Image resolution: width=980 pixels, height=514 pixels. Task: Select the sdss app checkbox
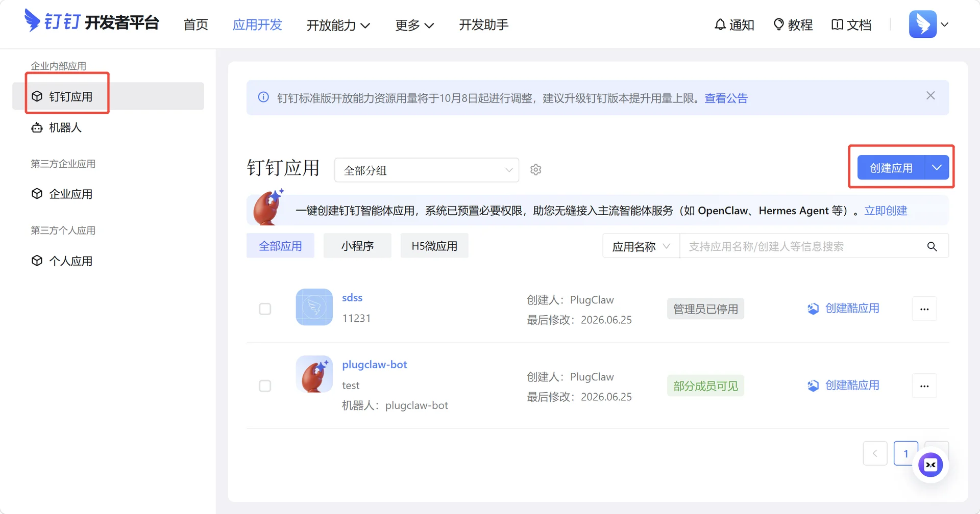(x=265, y=309)
